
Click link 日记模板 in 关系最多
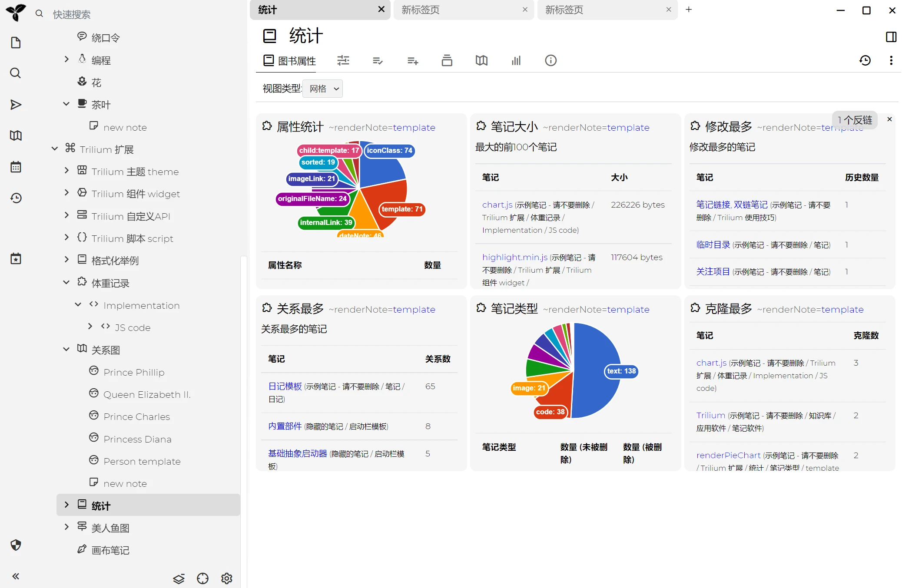point(285,386)
